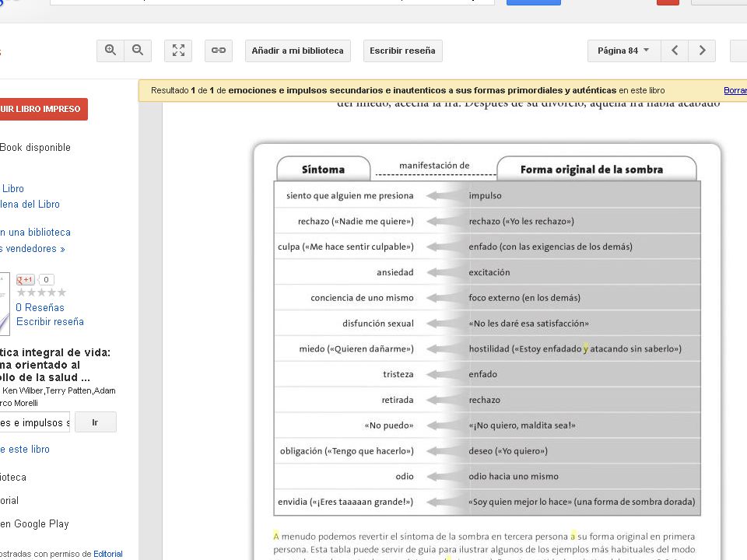Click 'odio hacia uno mismo' cell
This screenshot has width=747, height=560.
coord(514,476)
